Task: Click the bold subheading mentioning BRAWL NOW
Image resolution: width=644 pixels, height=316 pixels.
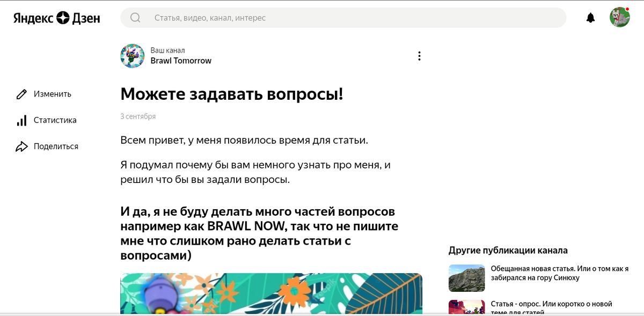Action: (x=259, y=233)
